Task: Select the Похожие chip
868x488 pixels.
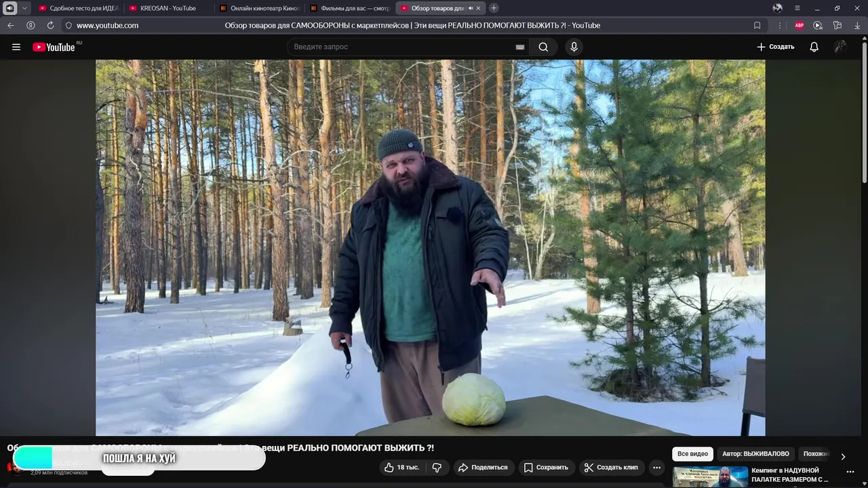Action: 816,454
